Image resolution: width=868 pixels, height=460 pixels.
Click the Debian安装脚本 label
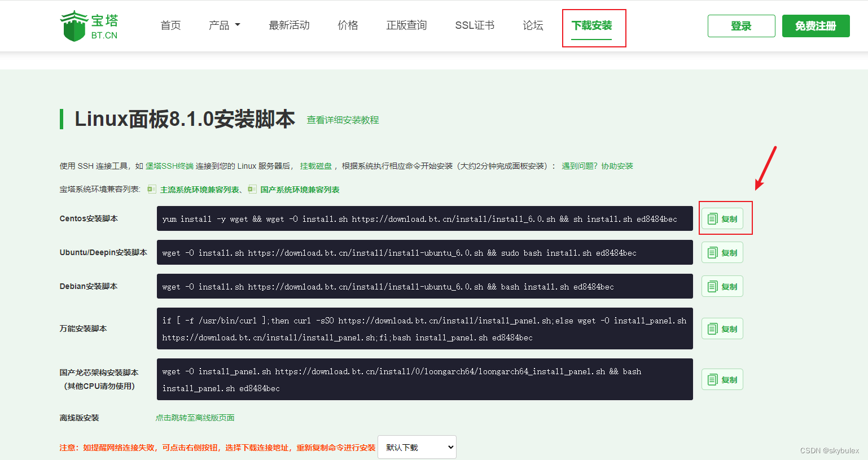[89, 286]
